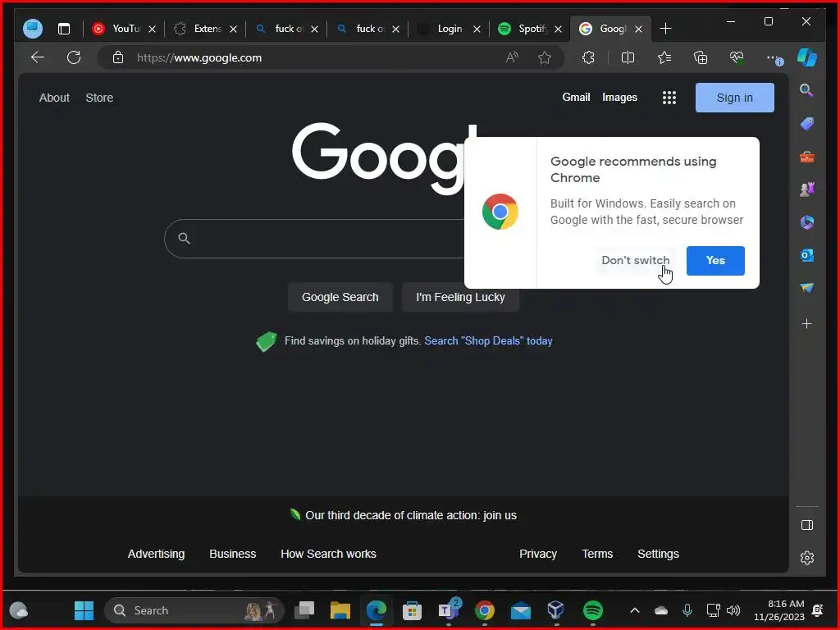
Task: Click the Edge profile avatar icon
Action: click(33, 29)
